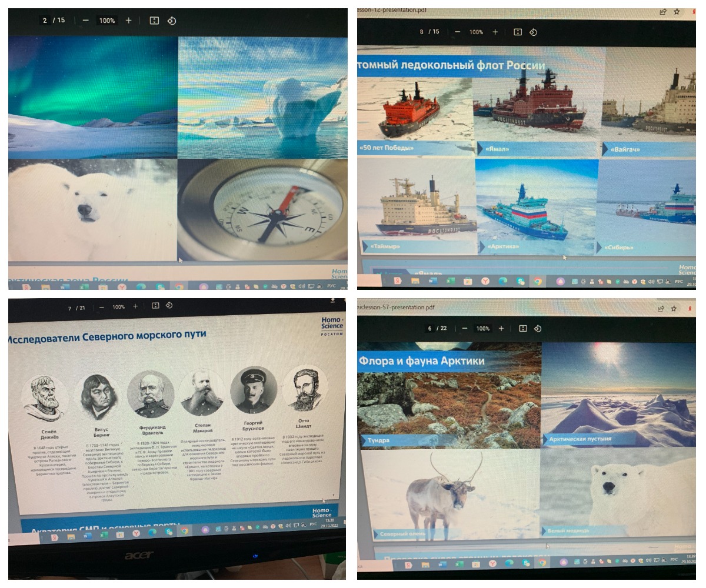Click the page number field showing 2 of 15

click(45, 21)
